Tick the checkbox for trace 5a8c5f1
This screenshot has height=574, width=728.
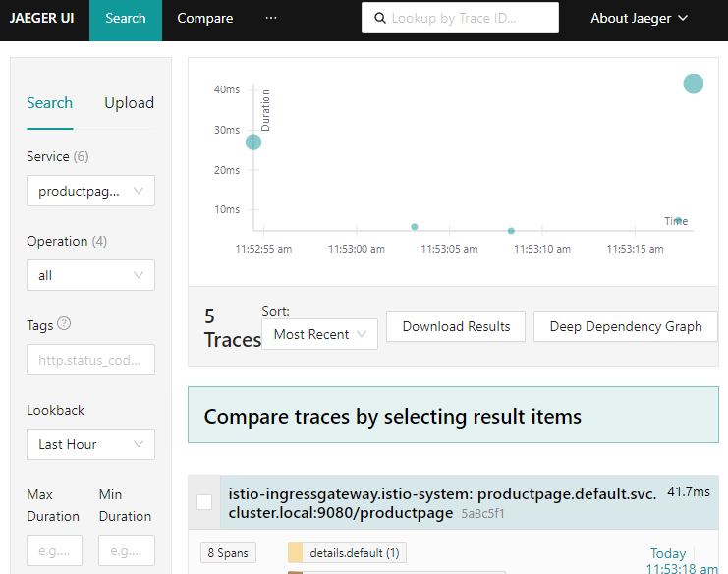(x=204, y=502)
